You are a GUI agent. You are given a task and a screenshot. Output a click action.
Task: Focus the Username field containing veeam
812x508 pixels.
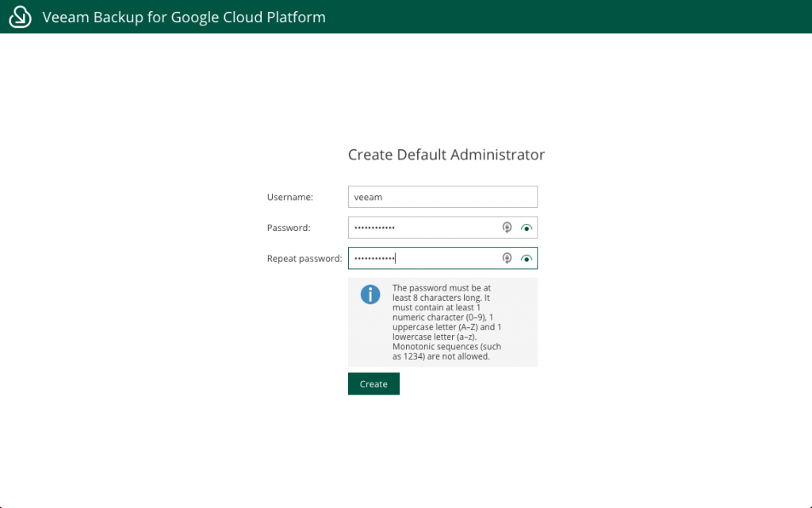[x=442, y=197]
